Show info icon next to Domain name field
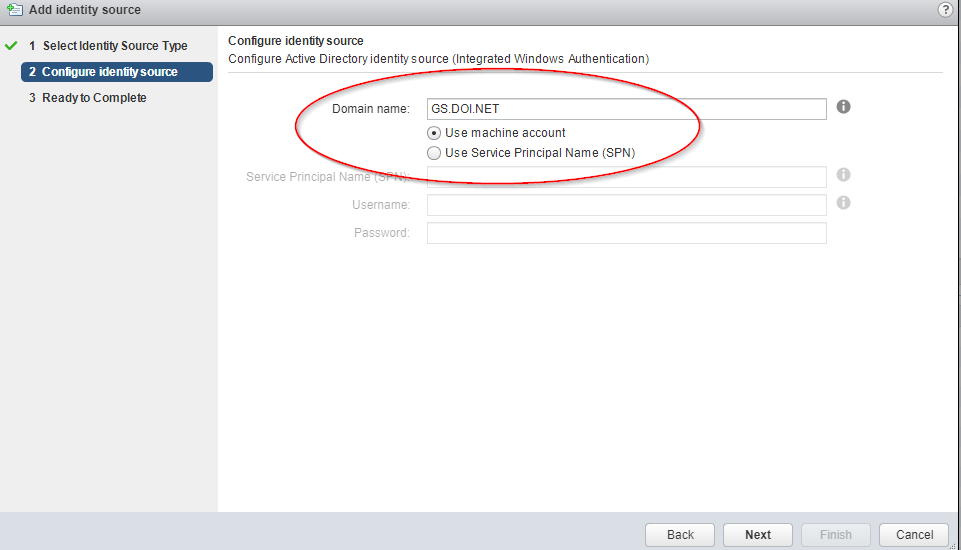 [843, 107]
